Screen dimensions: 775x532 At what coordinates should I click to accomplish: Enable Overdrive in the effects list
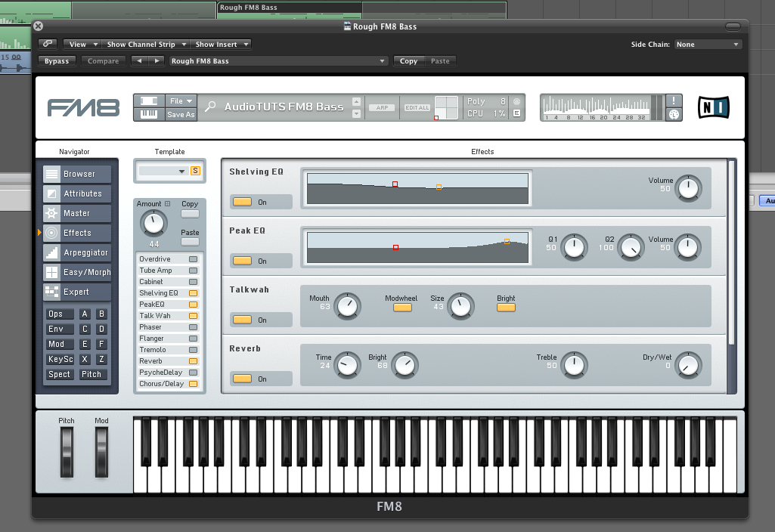pos(194,259)
